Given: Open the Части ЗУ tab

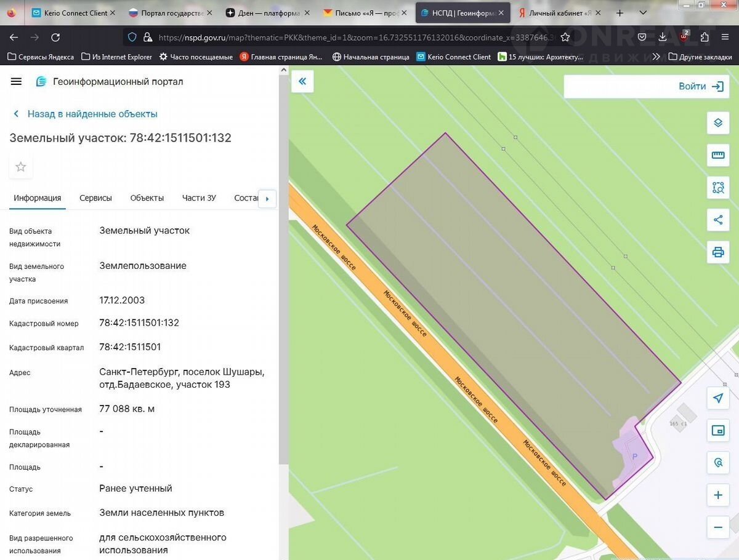Looking at the screenshot, I should 199,198.
